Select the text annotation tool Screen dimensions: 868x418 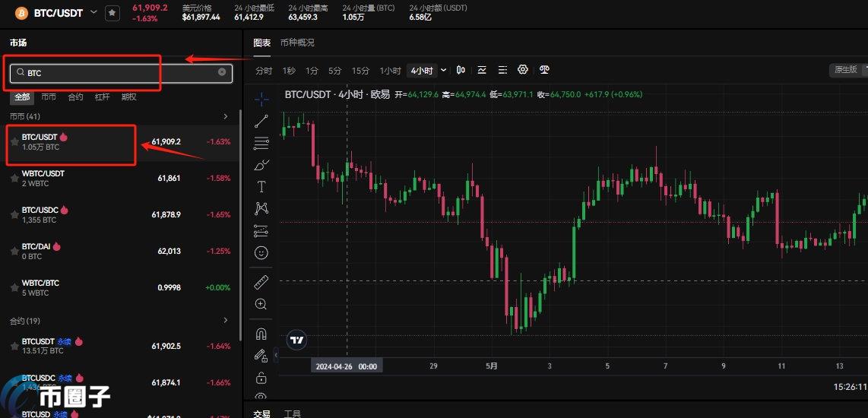[x=261, y=187]
